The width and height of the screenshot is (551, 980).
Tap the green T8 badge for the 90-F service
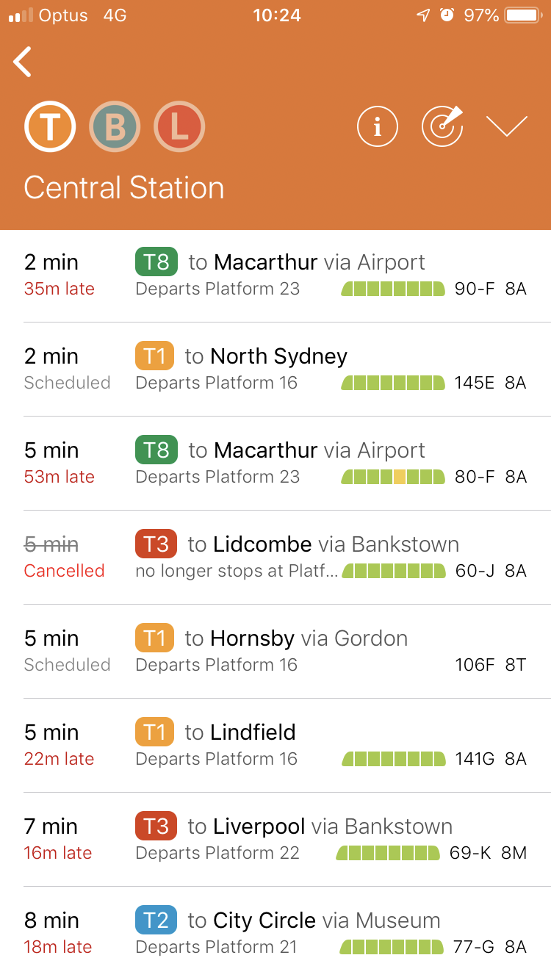[156, 262]
